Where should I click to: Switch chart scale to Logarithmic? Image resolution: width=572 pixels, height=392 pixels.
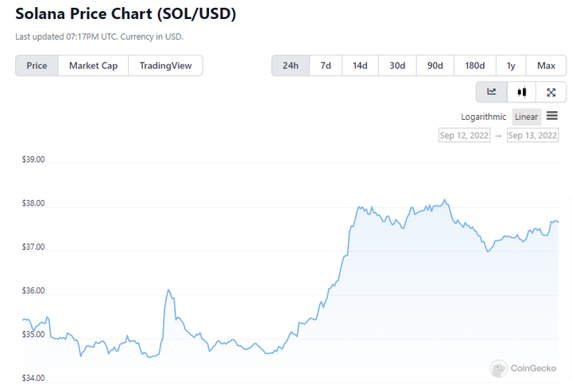483,117
